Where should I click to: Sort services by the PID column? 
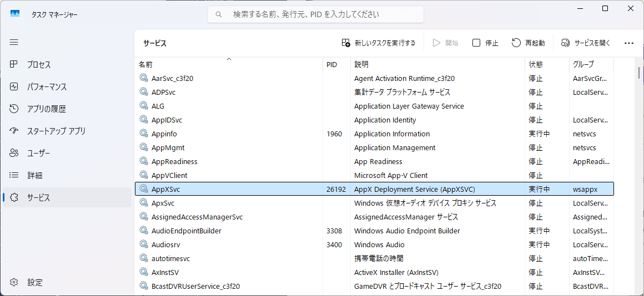coord(331,64)
